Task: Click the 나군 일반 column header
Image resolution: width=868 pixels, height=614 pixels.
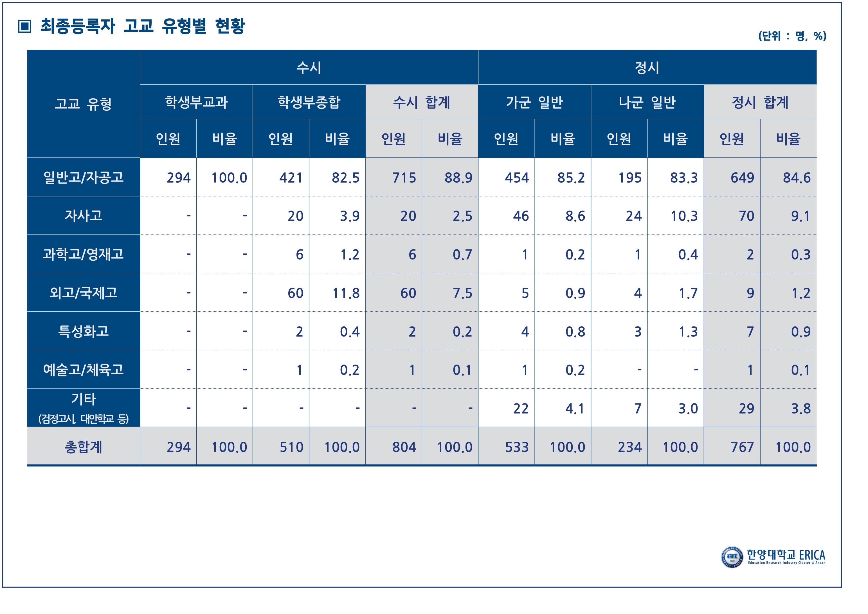Action: point(647,102)
